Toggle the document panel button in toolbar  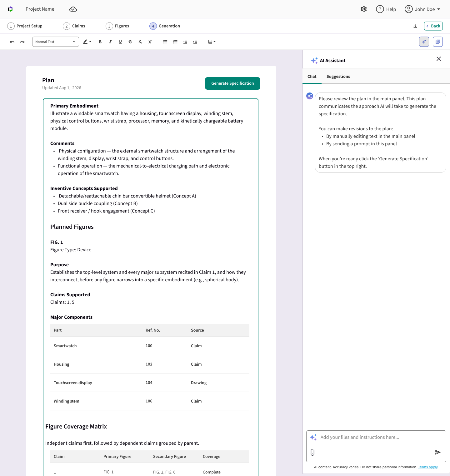pyautogui.click(x=438, y=42)
